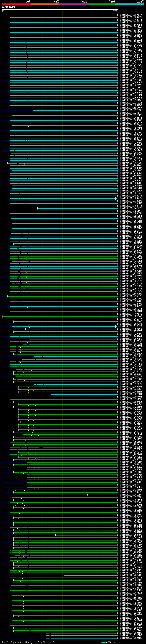Select the UniRef100_B1PL27 label
Screen dimensions: 146x644
tap(131, 326)
